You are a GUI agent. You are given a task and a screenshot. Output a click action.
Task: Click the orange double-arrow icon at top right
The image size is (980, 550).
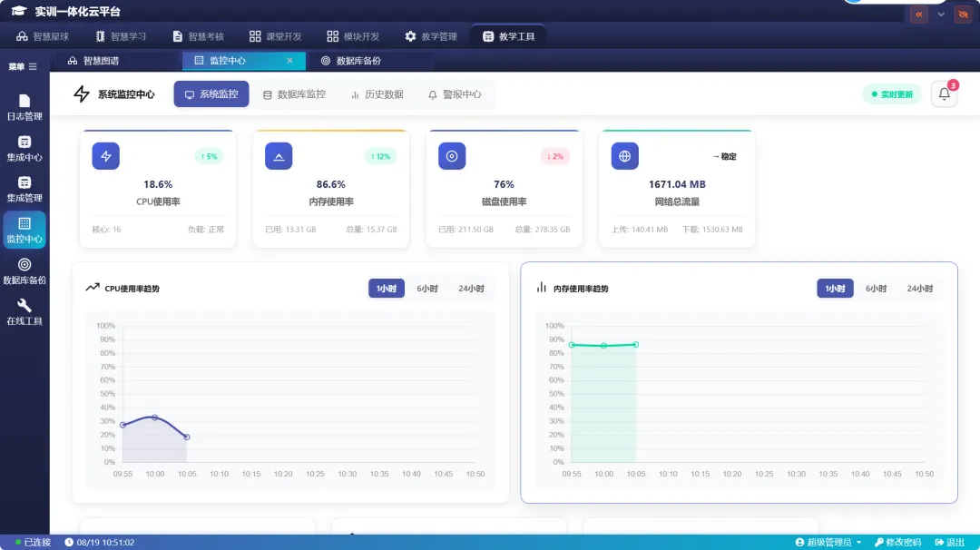coord(918,15)
